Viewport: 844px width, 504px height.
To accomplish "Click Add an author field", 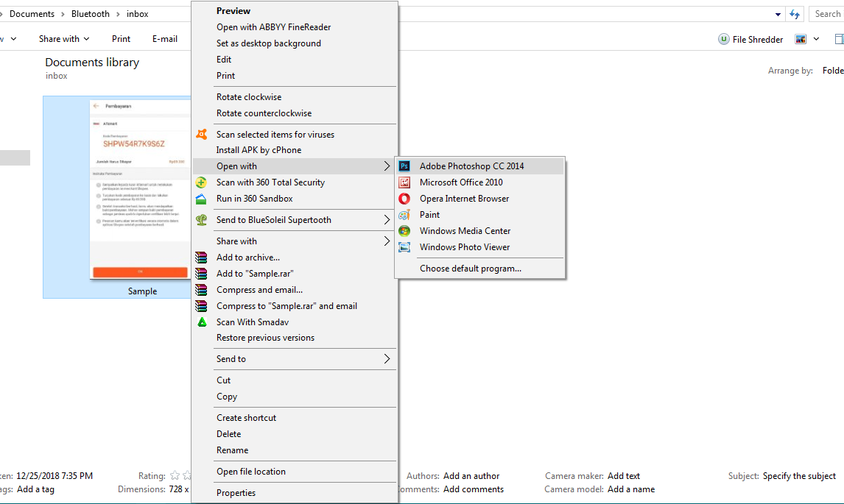I will pyautogui.click(x=471, y=476).
